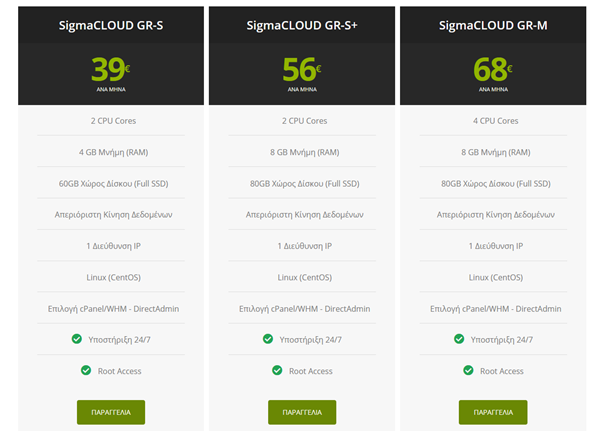Click the Υποστήριξη 24/7 checkmark icon in GR-M
Screen dimensions: 602x431
[459, 339]
